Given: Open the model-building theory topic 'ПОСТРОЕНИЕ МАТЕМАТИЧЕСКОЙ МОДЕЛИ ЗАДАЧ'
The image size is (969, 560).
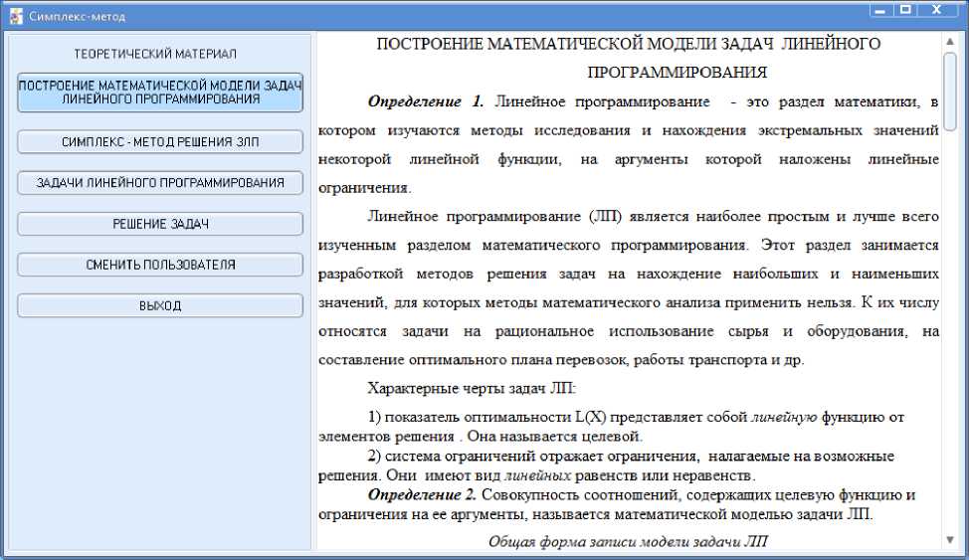Looking at the screenshot, I should 160,93.
